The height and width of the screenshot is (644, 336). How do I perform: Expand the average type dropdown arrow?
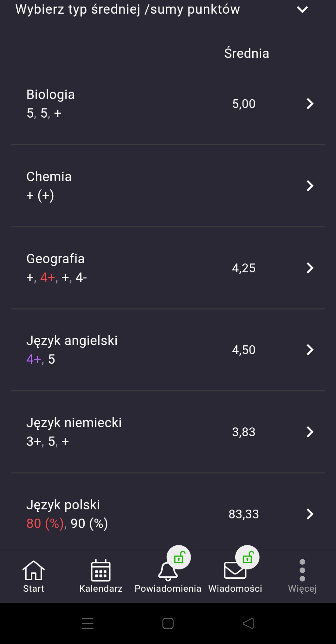point(302,10)
